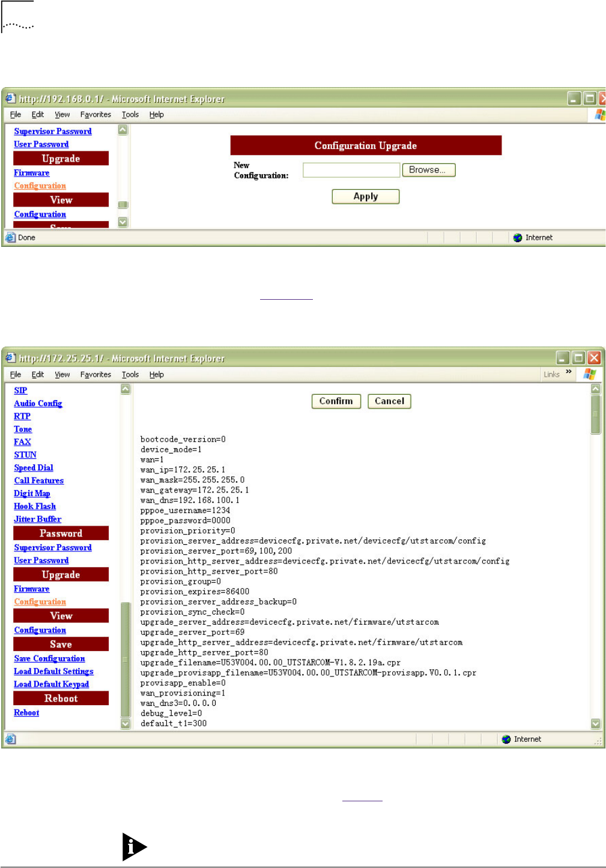Click the Internet zone globe icon in the lower status bar
Viewport: 606px width, 868px height.
(506, 739)
